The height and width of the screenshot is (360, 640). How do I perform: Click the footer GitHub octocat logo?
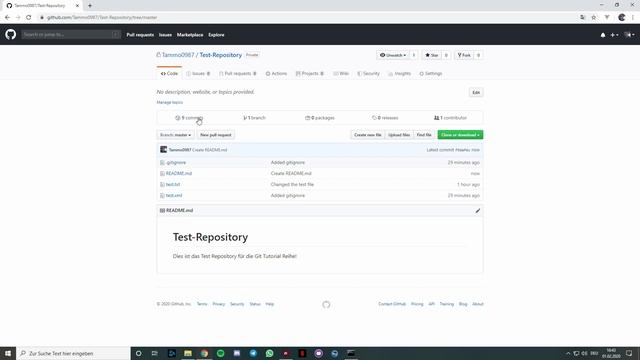pos(326,304)
